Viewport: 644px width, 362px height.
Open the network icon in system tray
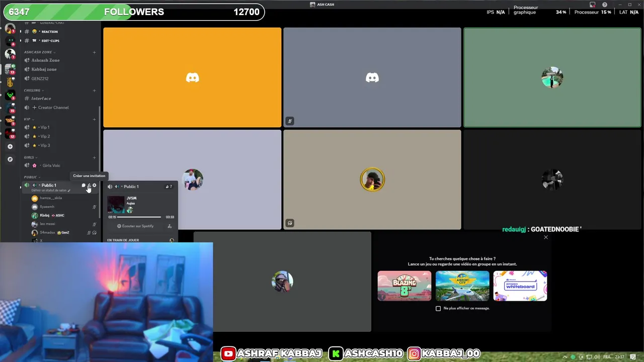[589, 357]
